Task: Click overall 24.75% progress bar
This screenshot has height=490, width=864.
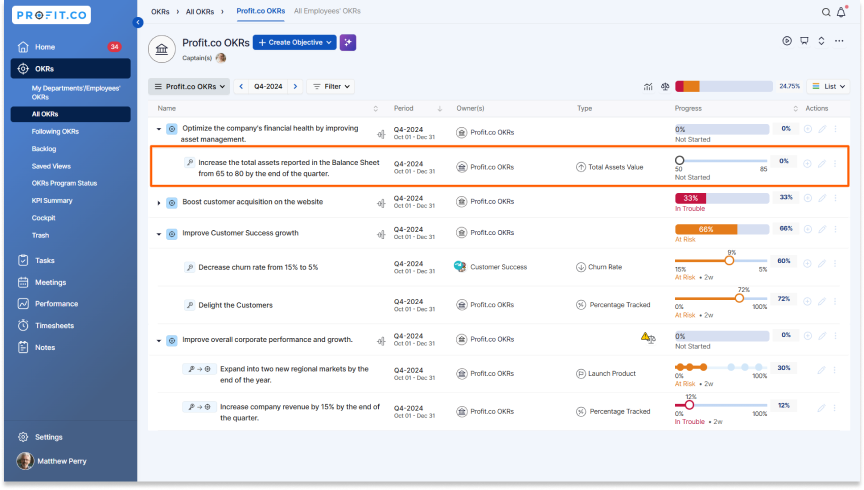Action: [x=723, y=87]
